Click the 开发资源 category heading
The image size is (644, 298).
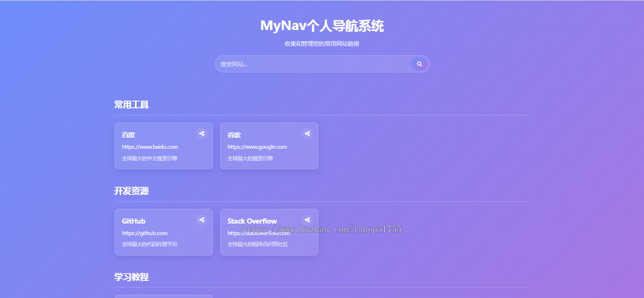tap(131, 191)
